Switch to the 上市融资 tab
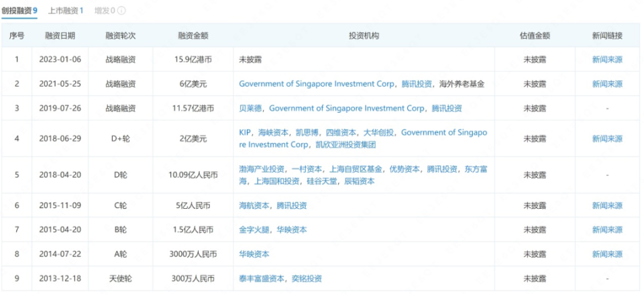This screenshot has height=294, width=644. [66, 11]
